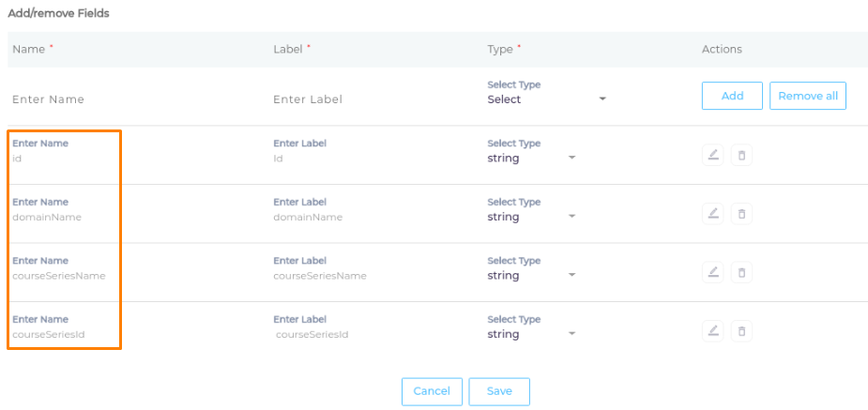
Task: Edit the id field row
Action: pyautogui.click(x=713, y=155)
